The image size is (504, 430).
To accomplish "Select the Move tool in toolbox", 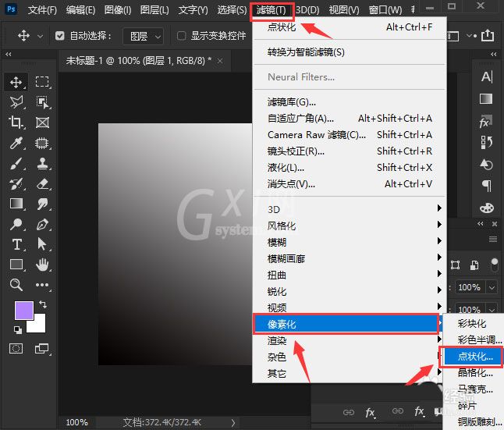I will pyautogui.click(x=16, y=83).
